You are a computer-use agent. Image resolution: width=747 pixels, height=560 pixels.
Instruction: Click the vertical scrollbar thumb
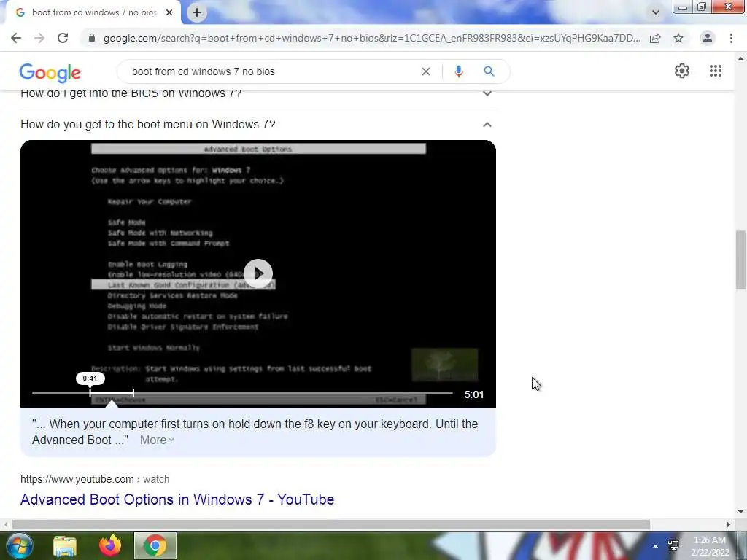click(x=740, y=260)
